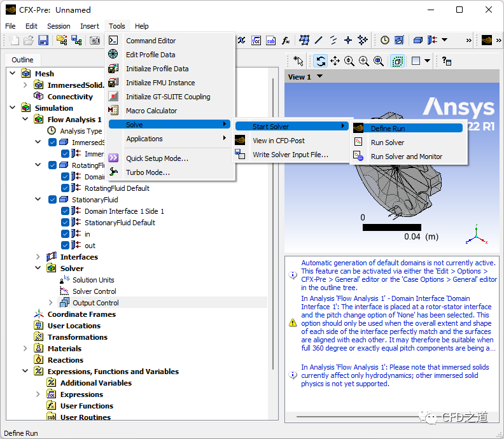Image resolution: width=504 pixels, height=439 pixels.
Task: Select Coordinate Frames in outline tree
Action: click(x=81, y=314)
